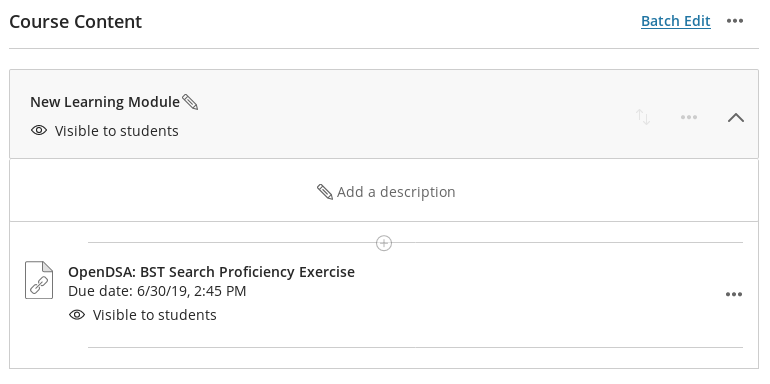Click the Course Content heading
770x384 pixels.
pos(76,22)
